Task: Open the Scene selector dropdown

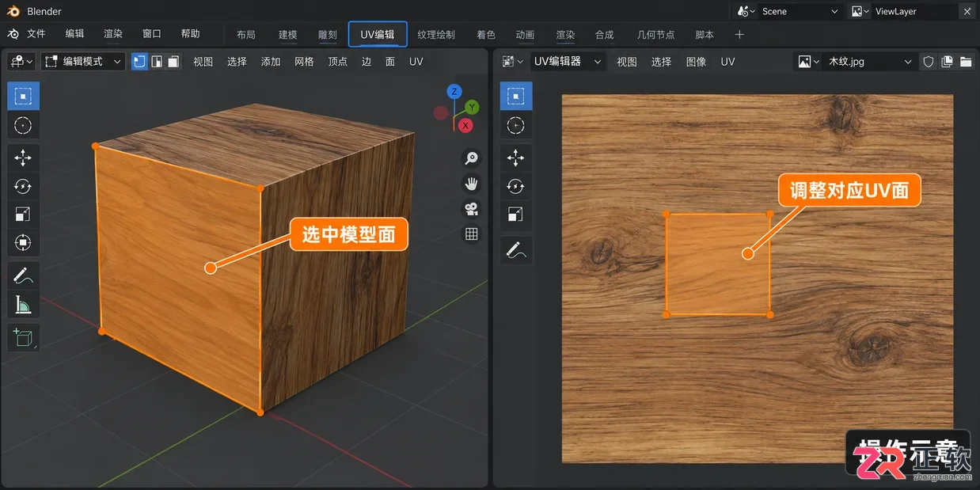Action: 800,12
